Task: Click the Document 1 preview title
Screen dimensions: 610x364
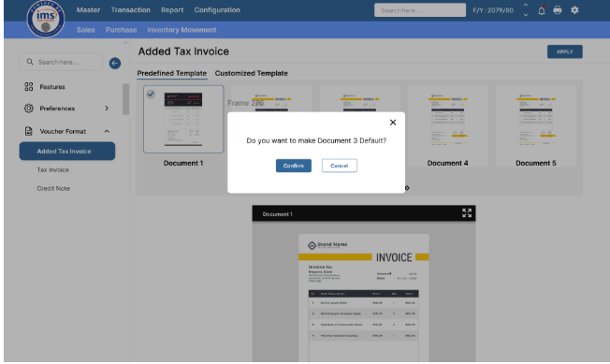Action: (277, 214)
